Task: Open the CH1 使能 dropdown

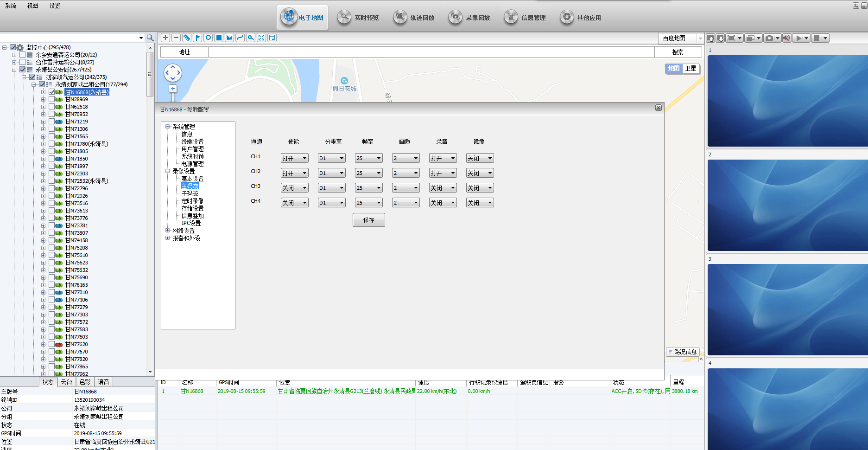Action: (294, 158)
